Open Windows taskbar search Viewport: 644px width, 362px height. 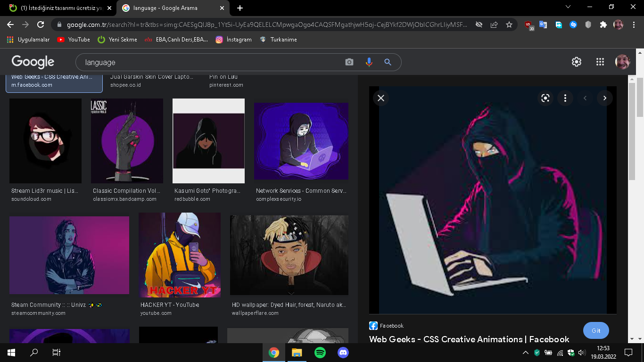[34, 353]
